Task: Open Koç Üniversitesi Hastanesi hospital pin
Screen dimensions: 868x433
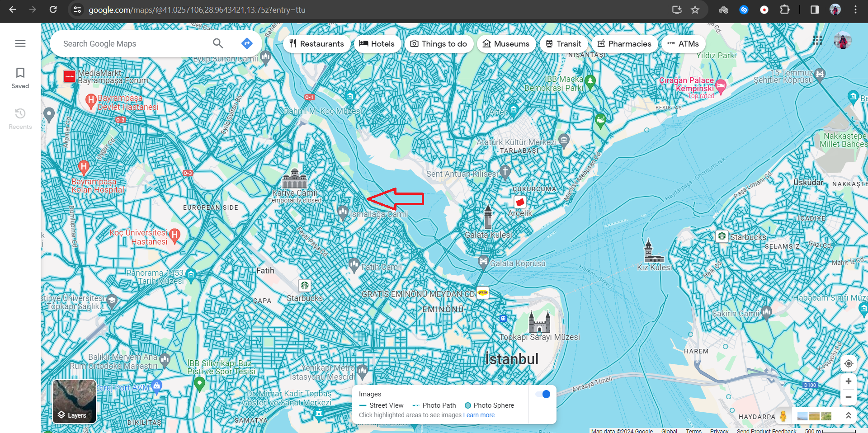Action: tap(175, 235)
